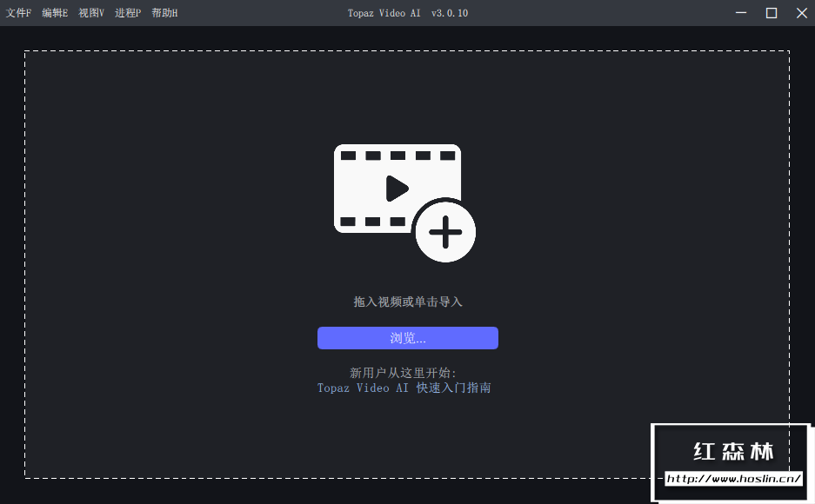Open the 进程P menu
Image resolution: width=815 pixels, height=504 pixels.
tap(128, 13)
